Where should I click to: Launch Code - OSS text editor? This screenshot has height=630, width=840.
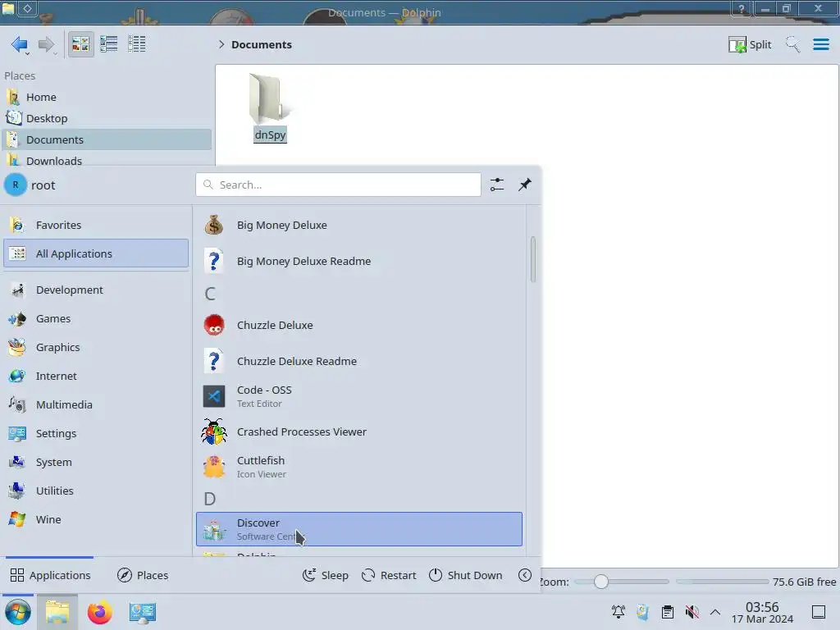[359, 396]
